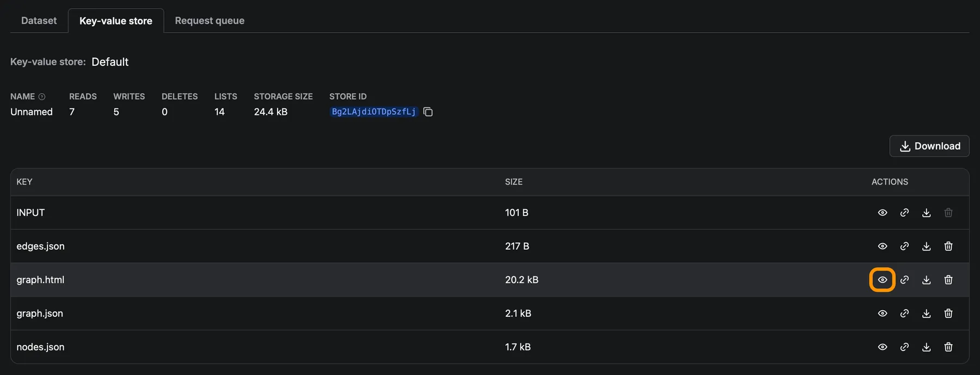Download the graph.json file
Screen dimensions: 980x375
926,313
